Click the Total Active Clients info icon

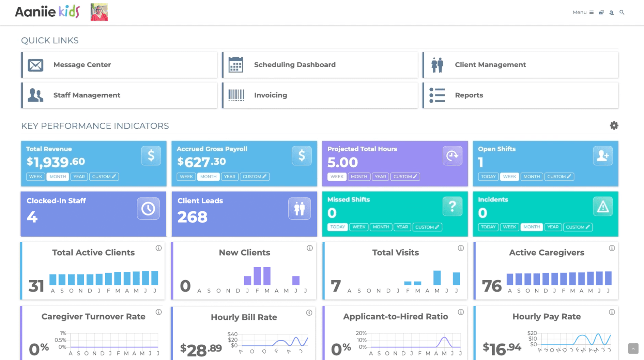pos(158,248)
